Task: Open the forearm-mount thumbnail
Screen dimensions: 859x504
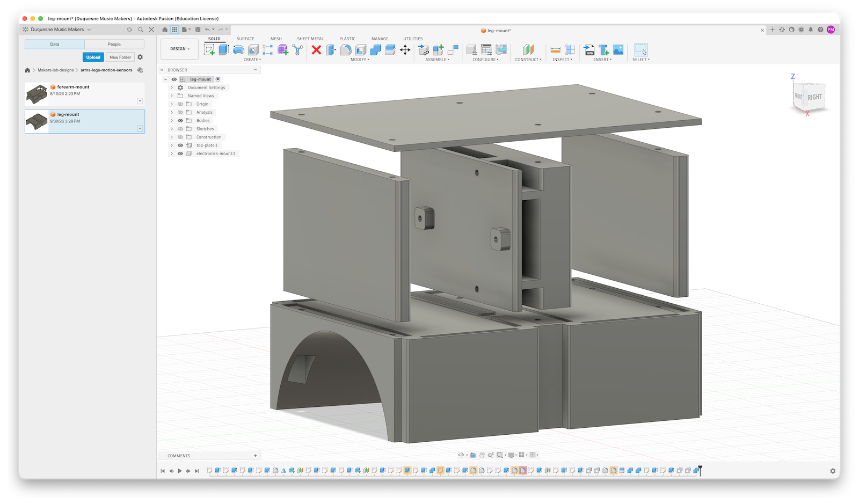Action: [x=37, y=94]
